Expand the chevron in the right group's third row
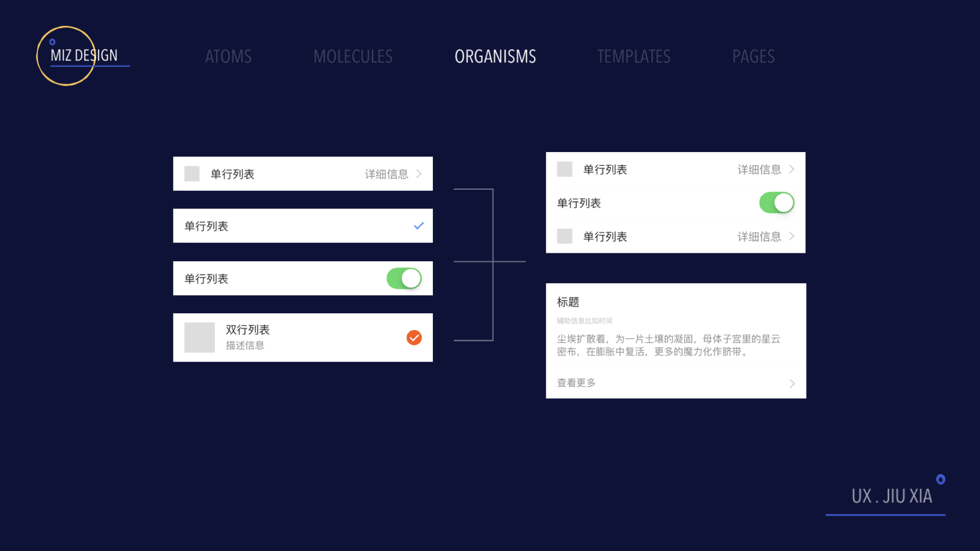 [x=792, y=236]
